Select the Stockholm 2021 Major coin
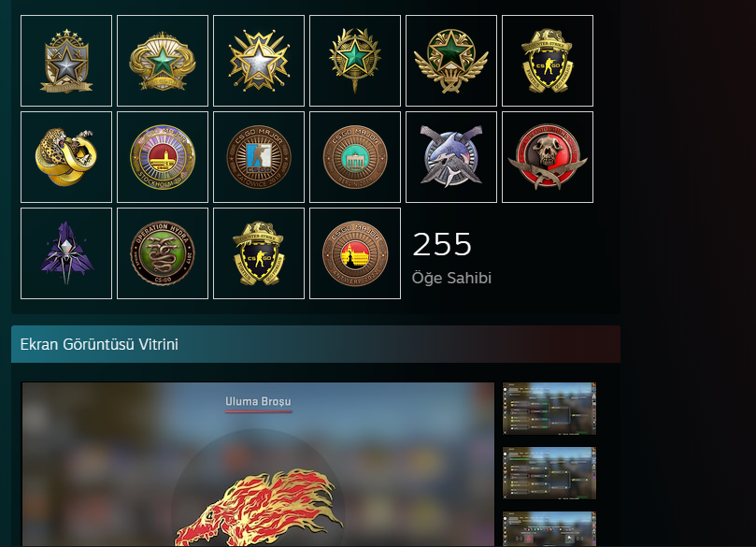This screenshot has width=756, height=547. [163, 157]
